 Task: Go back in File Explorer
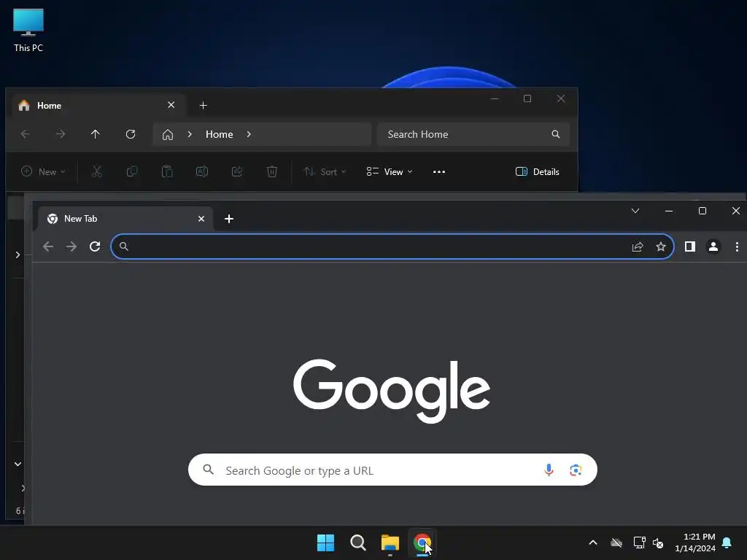click(x=26, y=134)
